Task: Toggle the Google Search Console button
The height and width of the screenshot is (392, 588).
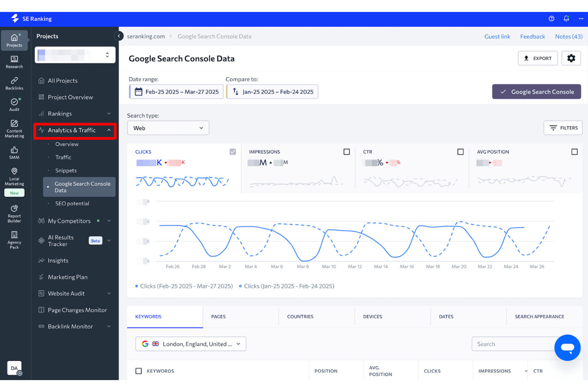Action: (536, 92)
